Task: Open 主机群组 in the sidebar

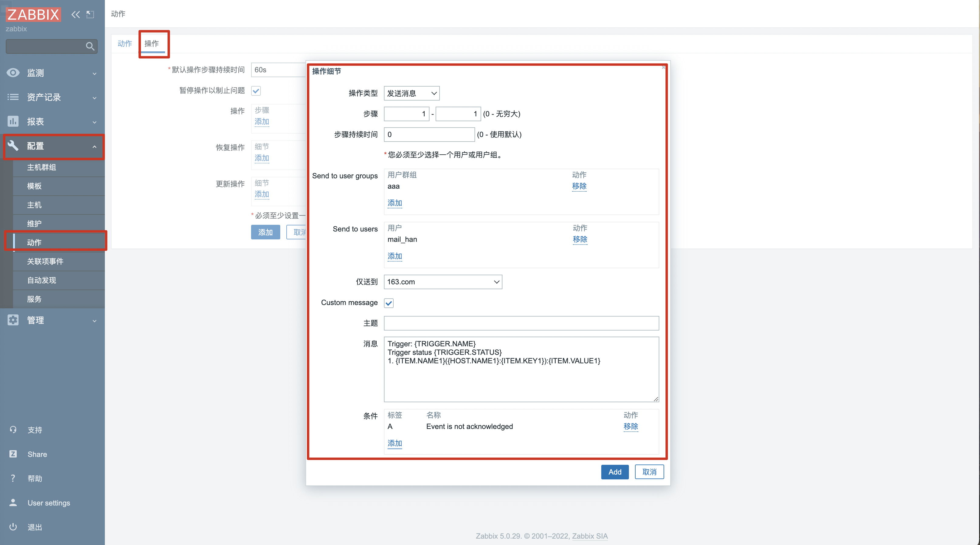Action: (x=59, y=167)
